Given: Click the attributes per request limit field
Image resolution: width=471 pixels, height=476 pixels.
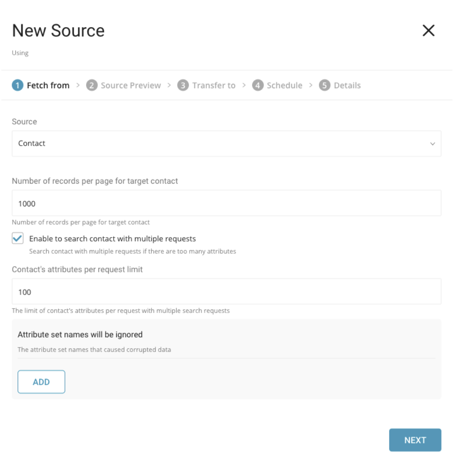Looking at the screenshot, I should click(226, 292).
